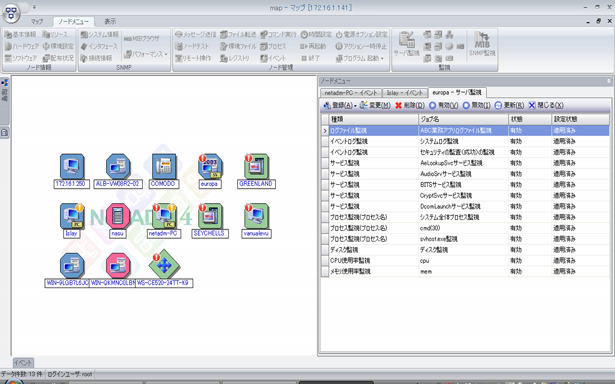Select the 172.16.1.250 node icon

click(72, 166)
